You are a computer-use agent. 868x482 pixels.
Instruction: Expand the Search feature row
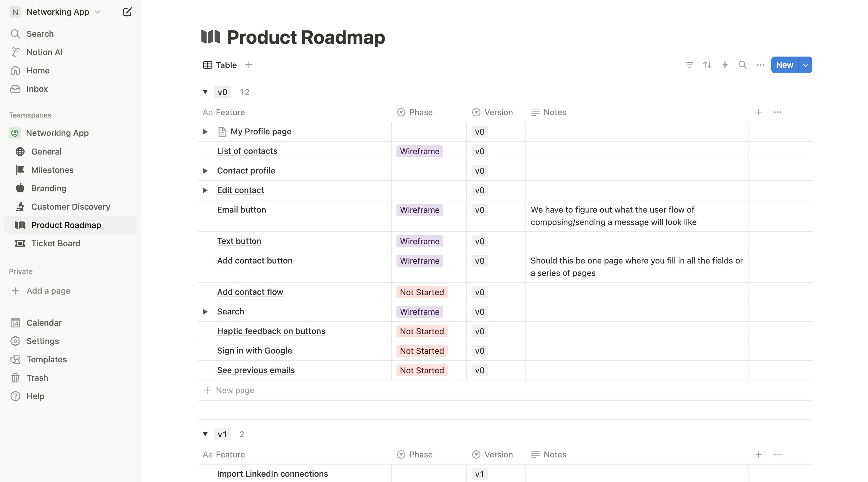[x=205, y=312]
